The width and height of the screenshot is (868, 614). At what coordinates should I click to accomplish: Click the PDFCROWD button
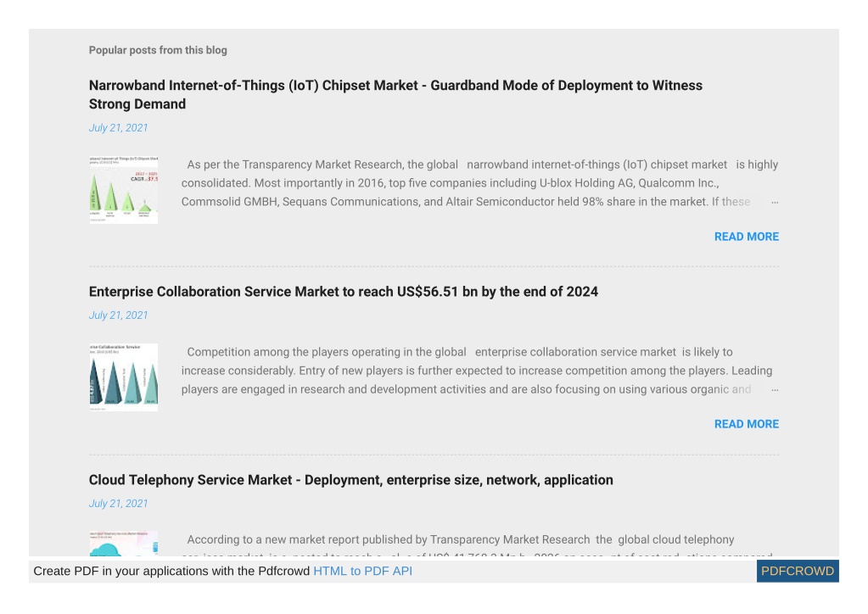coord(797,571)
